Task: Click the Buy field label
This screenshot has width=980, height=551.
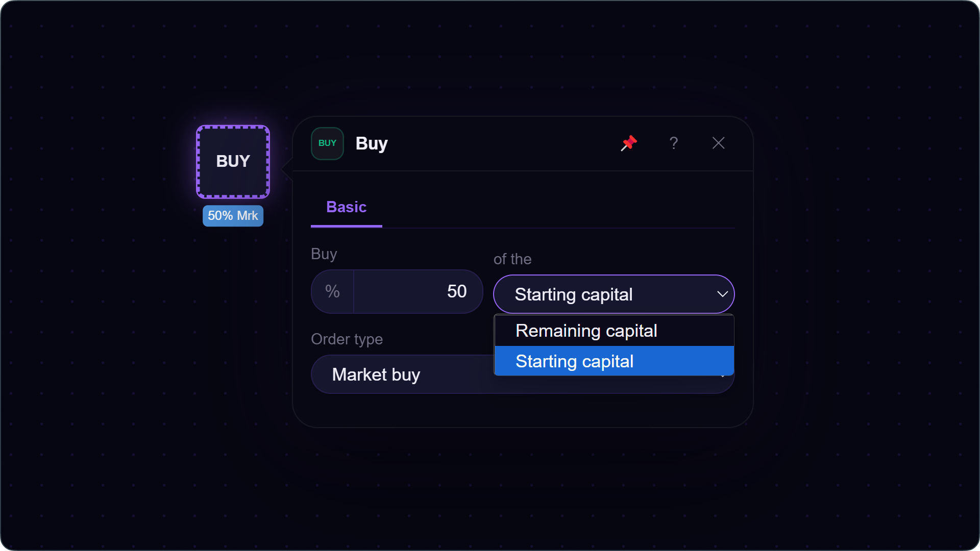Action: coord(324,254)
